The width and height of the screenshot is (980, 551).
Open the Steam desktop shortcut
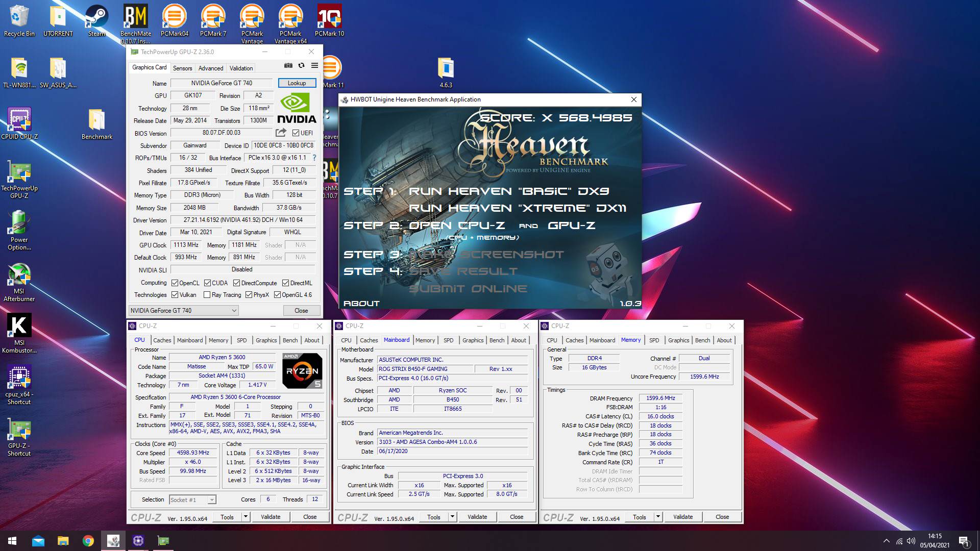pyautogui.click(x=96, y=21)
